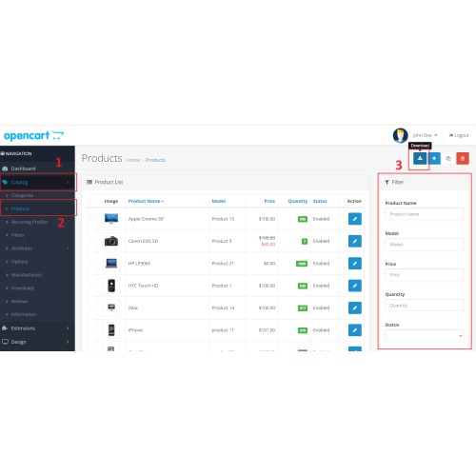Screen dimensions: 476x476
Task: Tick the checkbox for Apple Cinema 30"
Action: (92, 219)
